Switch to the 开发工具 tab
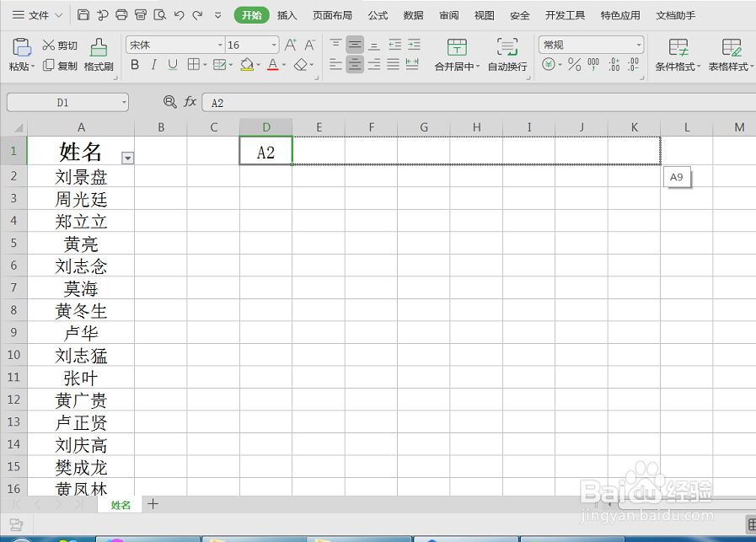Image resolution: width=756 pixels, height=542 pixels. coord(565,15)
